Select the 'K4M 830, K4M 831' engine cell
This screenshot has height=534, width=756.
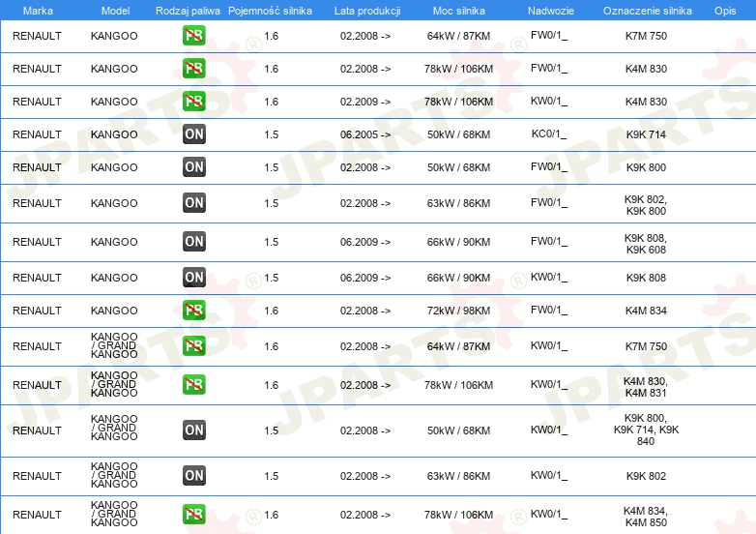tap(646, 387)
